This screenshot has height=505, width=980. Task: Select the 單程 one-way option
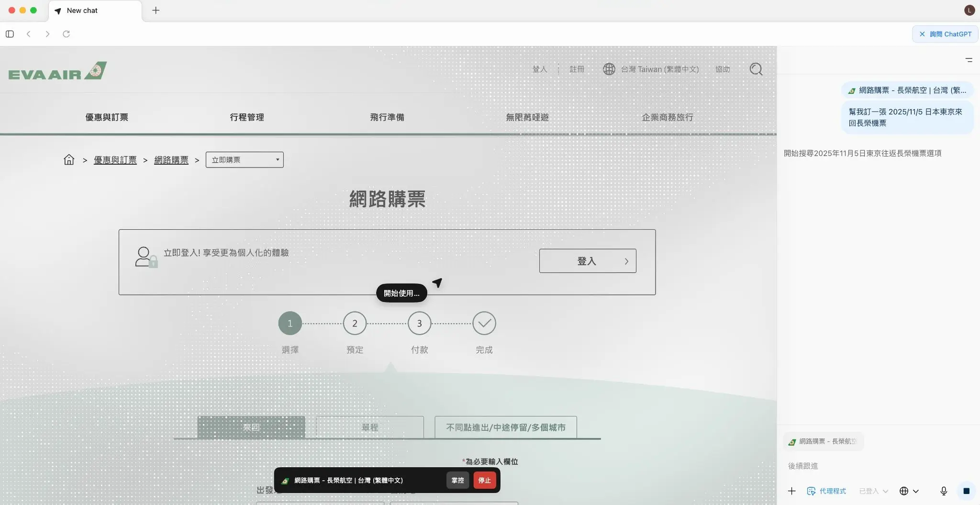tap(369, 427)
